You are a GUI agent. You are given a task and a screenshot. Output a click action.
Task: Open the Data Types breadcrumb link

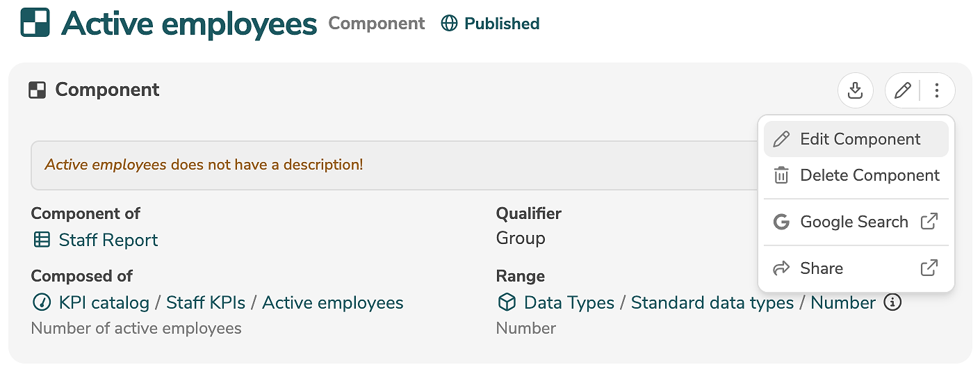tap(569, 303)
